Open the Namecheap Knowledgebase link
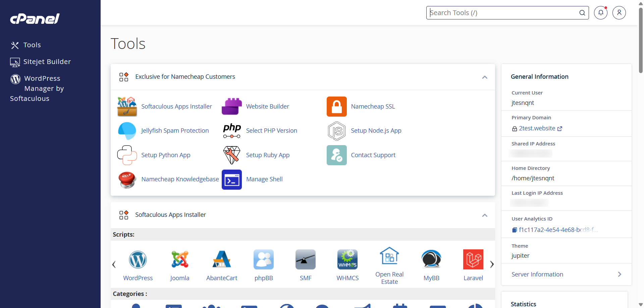Viewport: 644px width, 308px height. tap(180, 179)
